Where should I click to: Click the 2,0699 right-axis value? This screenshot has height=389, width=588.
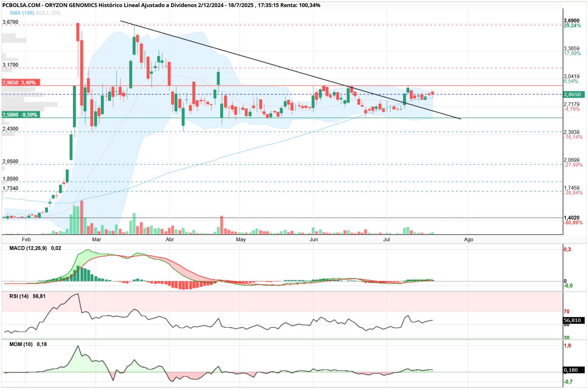coord(572,160)
